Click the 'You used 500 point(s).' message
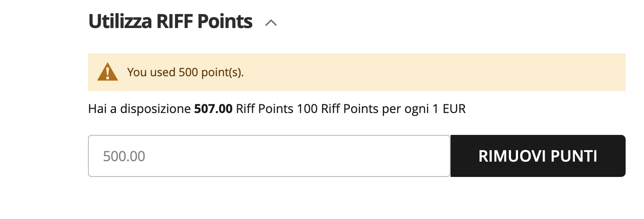The height and width of the screenshot is (219, 644). tap(185, 72)
